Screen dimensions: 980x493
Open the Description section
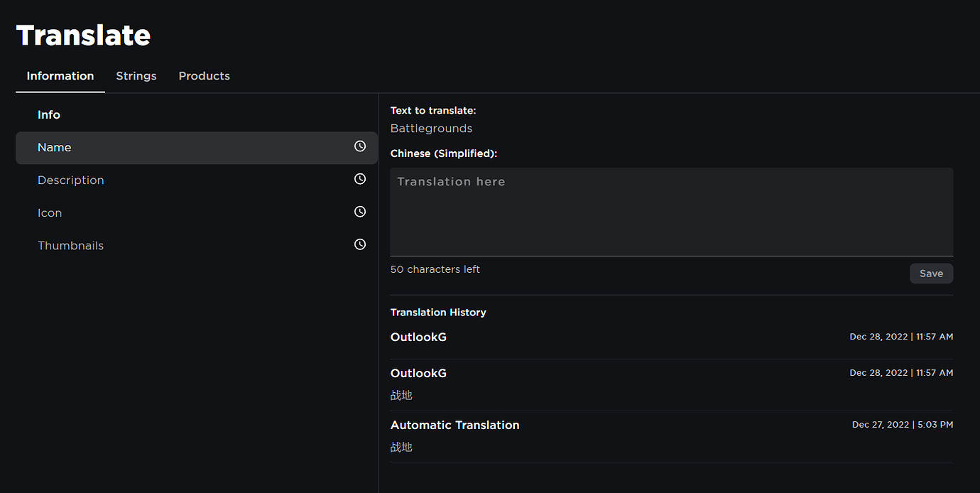tap(70, 180)
